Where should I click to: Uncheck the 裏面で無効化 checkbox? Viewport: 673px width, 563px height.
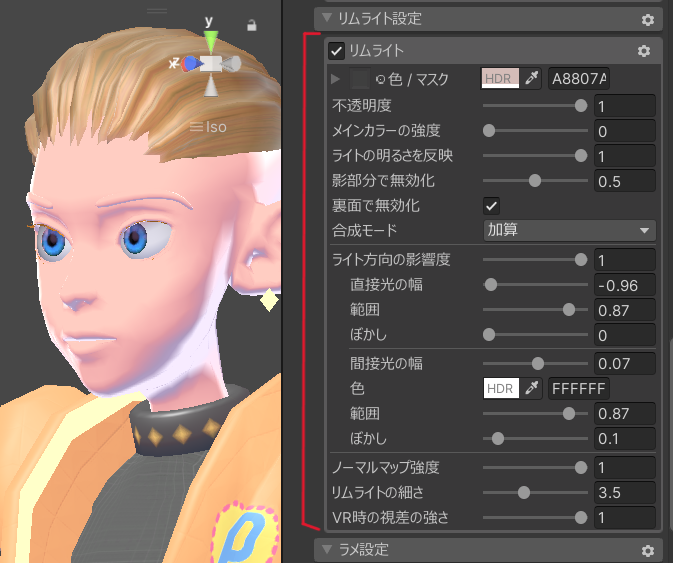pyautogui.click(x=491, y=205)
